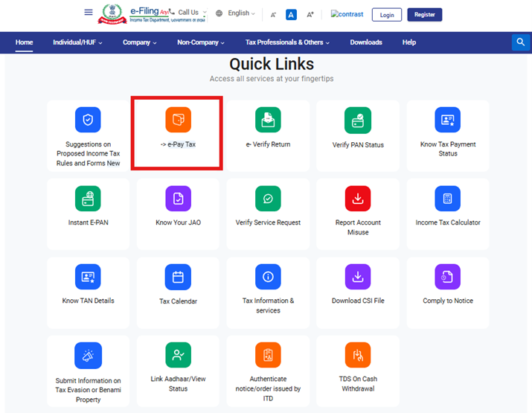532x413 pixels.
Task: Expand Tax Professionals & Others menu
Action: (288, 42)
